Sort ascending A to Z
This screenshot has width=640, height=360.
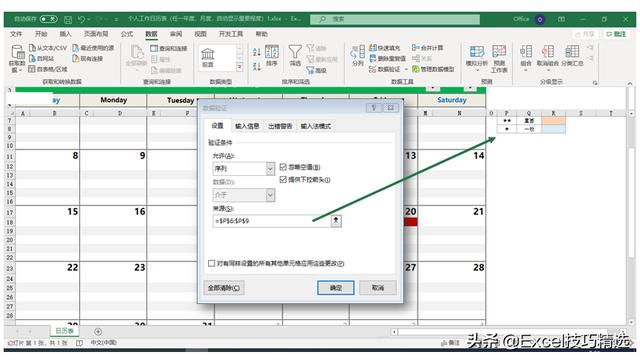click(257, 52)
